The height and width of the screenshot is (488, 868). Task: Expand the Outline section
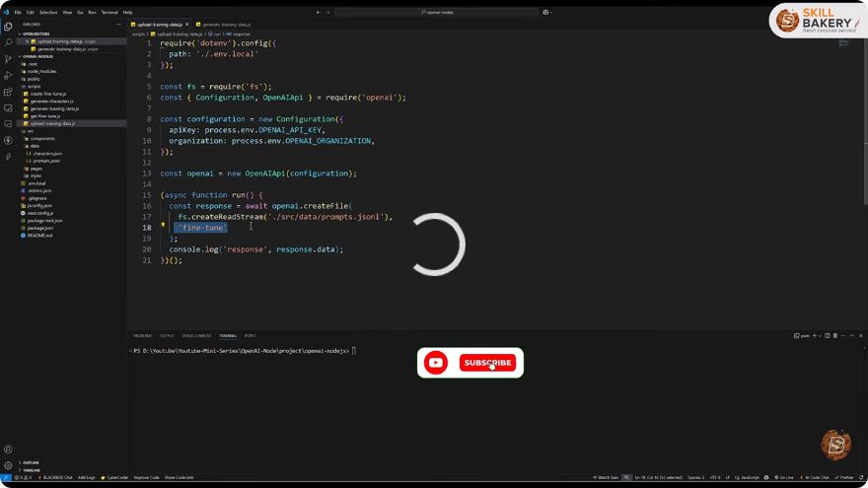point(72,462)
